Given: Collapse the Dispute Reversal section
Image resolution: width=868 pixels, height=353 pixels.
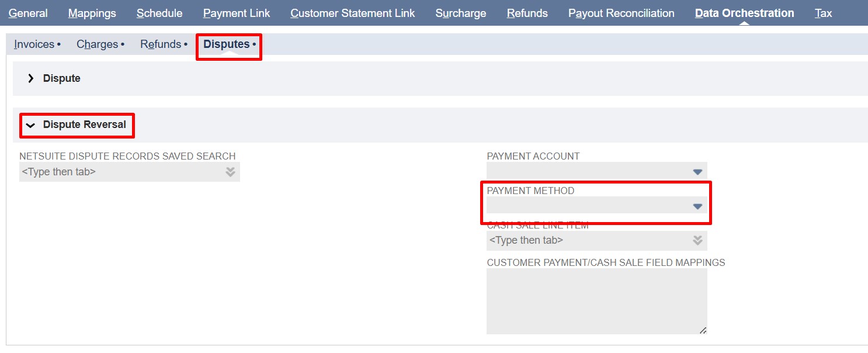Looking at the screenshot, I should click(x=31, y=124).
